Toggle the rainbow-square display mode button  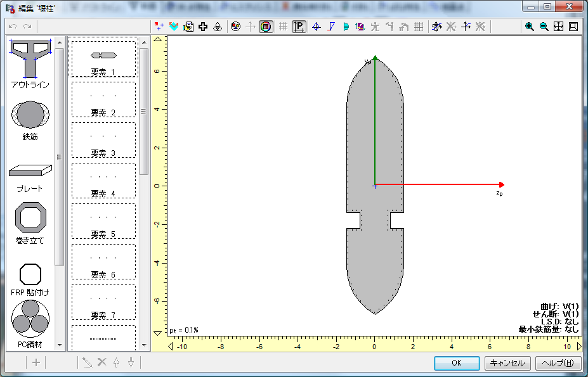[x=266, y=27]
